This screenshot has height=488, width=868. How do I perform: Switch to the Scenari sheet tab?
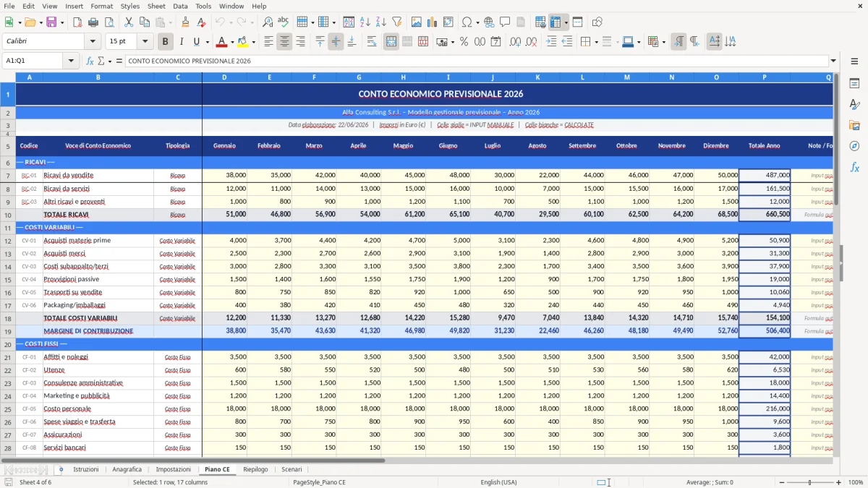tap(292, 469)
